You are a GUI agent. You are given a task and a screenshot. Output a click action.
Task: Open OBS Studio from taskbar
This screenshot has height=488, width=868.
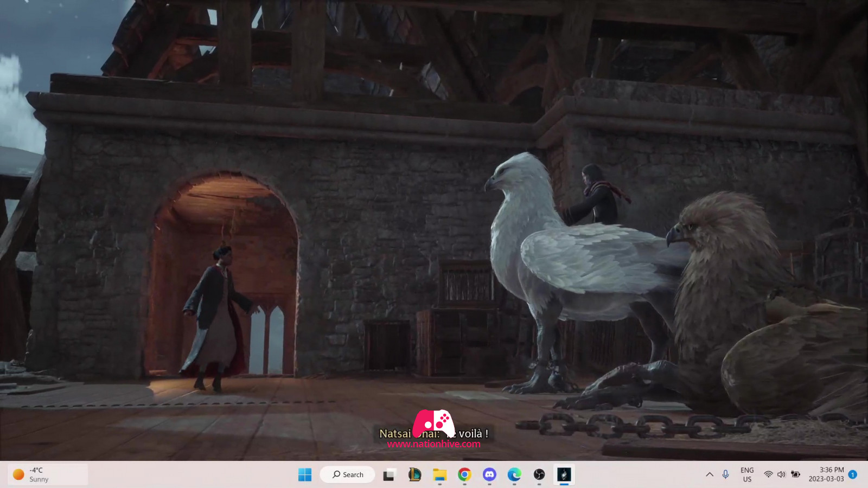[x=539, y=474]
